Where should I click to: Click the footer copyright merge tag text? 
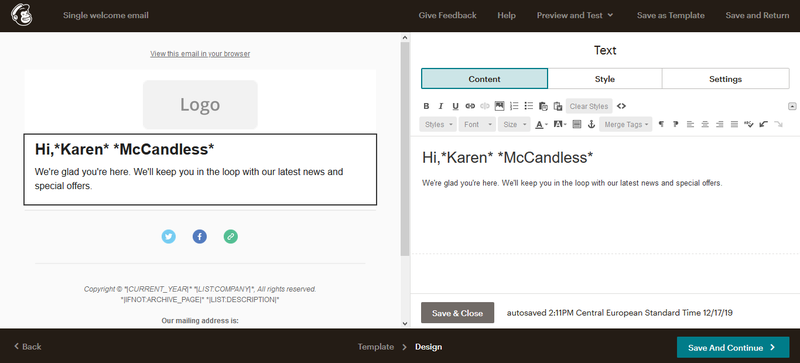click(x=200, y=289)
